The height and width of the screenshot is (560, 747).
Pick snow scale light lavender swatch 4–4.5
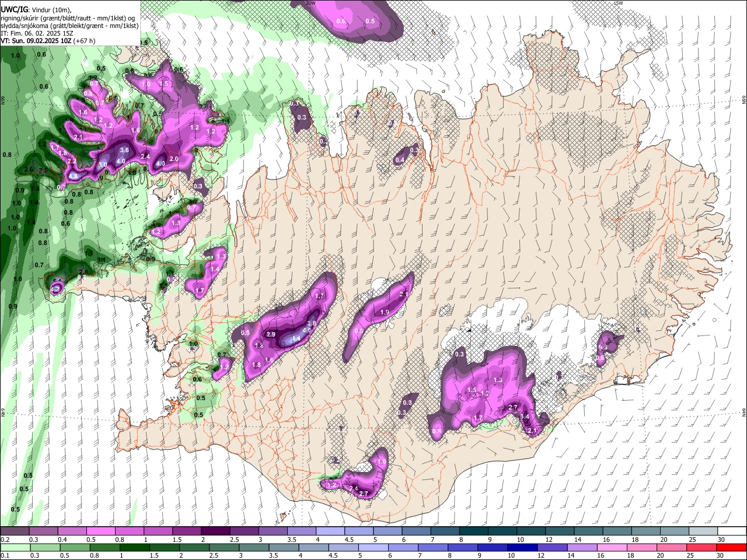tap(329, 531)
